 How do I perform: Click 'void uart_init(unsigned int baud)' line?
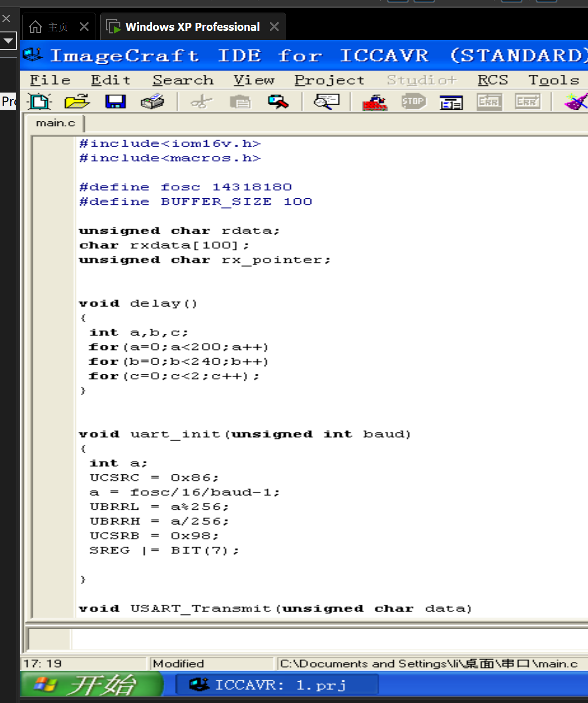click(x=245, y=434)
